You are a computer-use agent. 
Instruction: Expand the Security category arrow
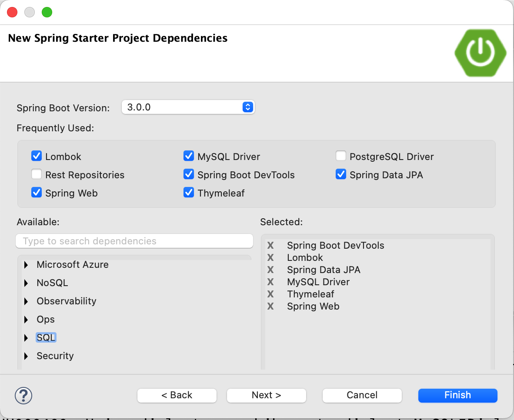tap(27, 356)
